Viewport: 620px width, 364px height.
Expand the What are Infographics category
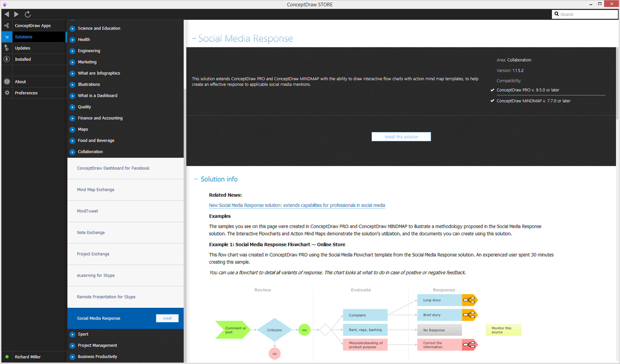click(72, 73)
